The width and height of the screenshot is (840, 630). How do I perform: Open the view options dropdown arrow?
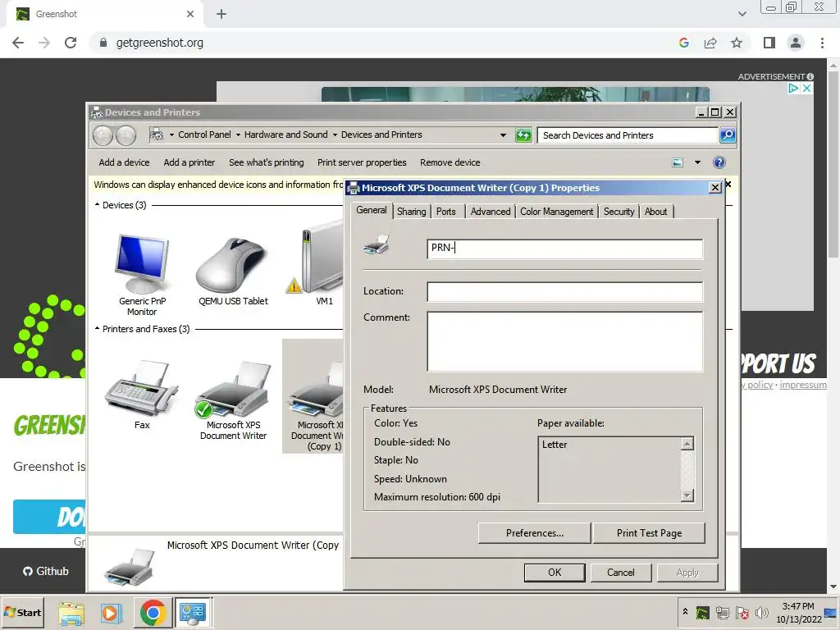pos(697,162)
